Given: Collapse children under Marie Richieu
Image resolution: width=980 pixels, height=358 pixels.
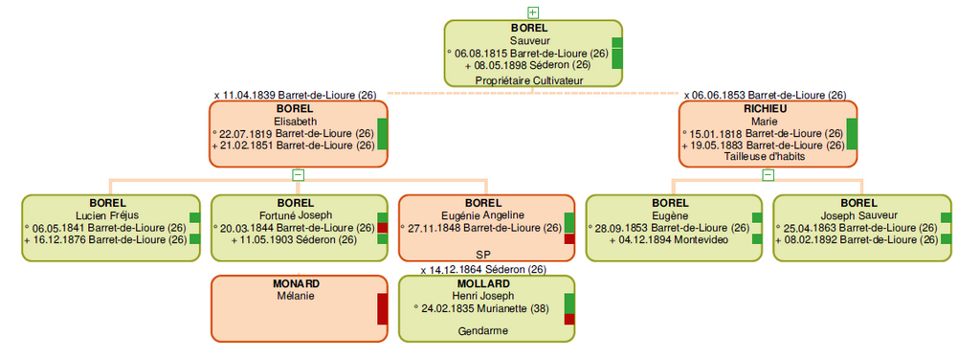Looking at the screenshot, I should coord(768,175).
